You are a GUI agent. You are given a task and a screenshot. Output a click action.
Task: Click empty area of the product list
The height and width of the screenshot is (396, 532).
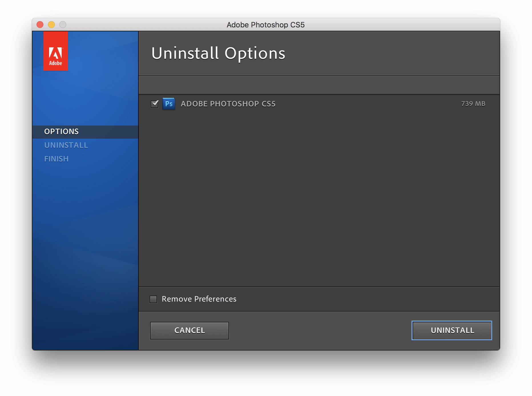(319, 200)
